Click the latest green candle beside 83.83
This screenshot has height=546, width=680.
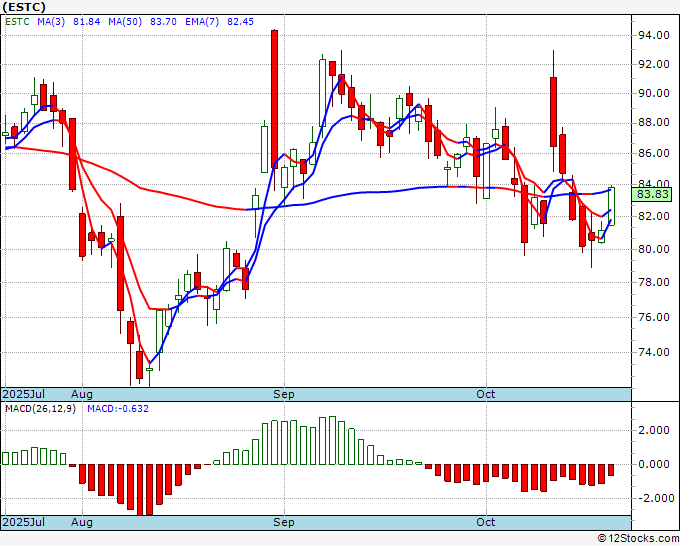(x=611, y=206)
